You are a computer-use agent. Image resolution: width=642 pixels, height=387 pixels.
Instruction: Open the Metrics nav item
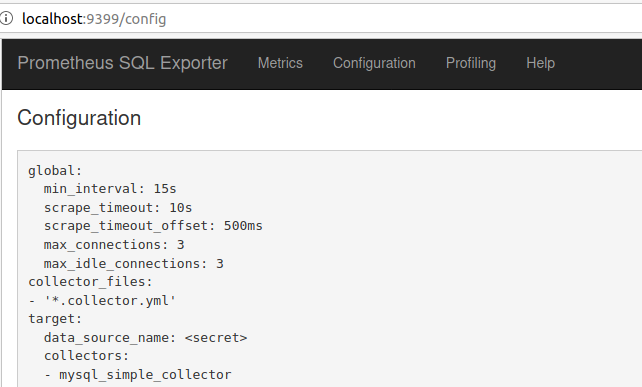click(280, 63)
